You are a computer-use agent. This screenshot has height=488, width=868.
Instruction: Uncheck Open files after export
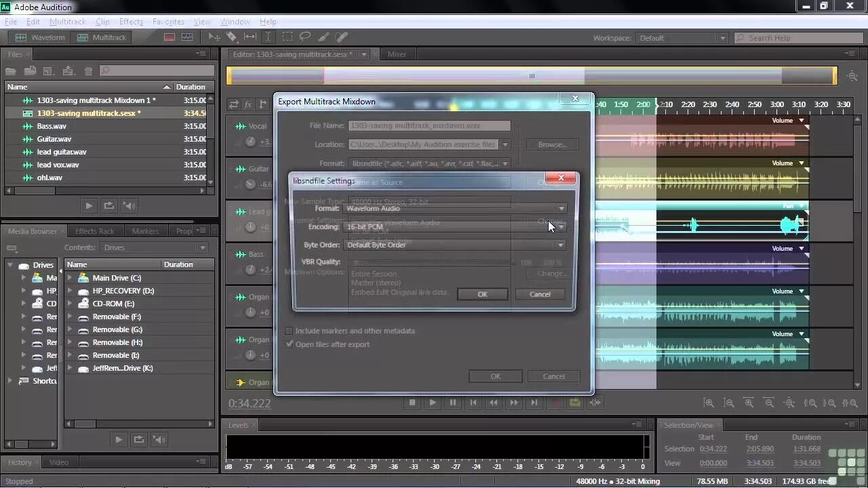[x=289, y=344]
